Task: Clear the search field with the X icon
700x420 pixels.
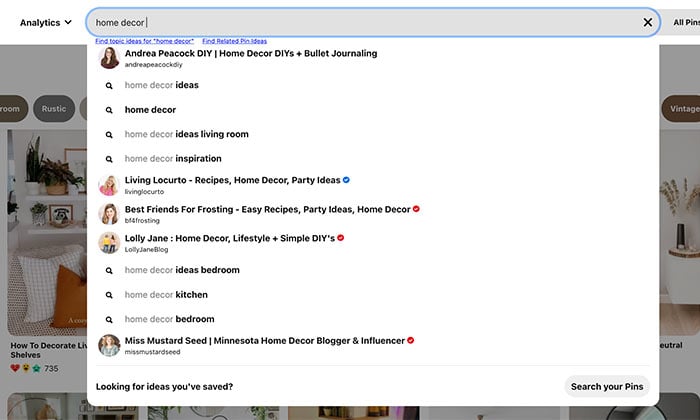Action: tap(647, 22)
